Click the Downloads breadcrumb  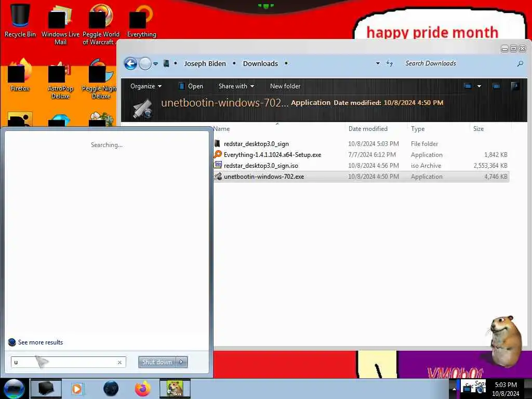click(x=260, y=63)
